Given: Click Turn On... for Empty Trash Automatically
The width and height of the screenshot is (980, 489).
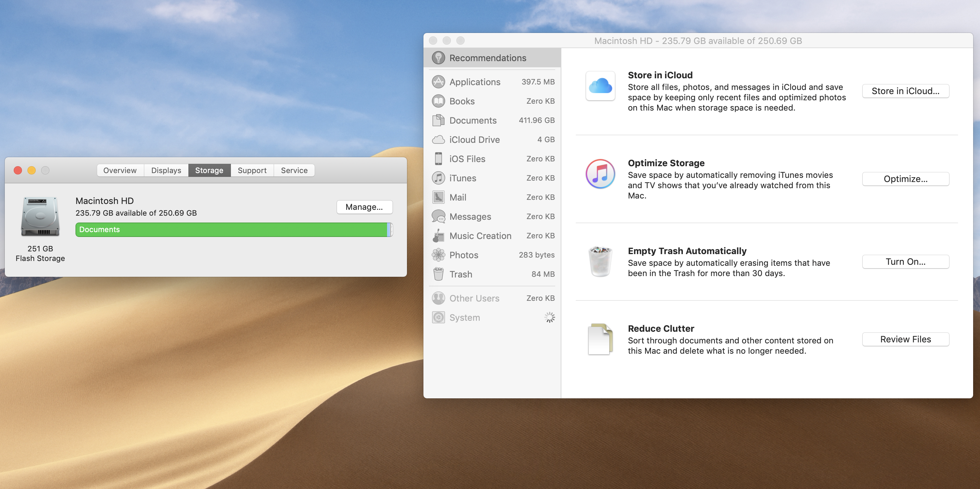Looking at the screenshot, I should point(906,262).
